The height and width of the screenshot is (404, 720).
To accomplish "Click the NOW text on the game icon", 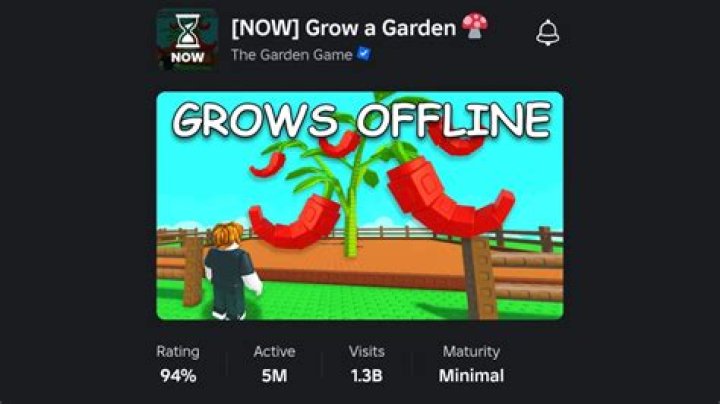I will pos(187,58).
